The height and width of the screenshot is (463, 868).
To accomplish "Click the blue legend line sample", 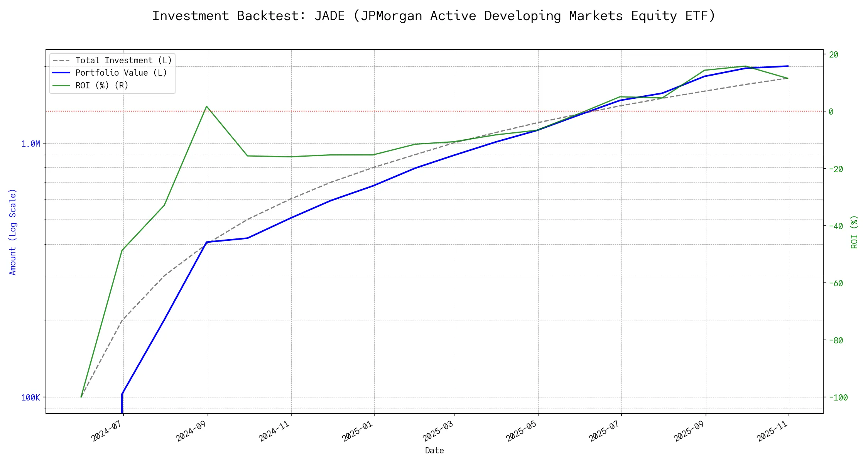I will coord(61,73).
